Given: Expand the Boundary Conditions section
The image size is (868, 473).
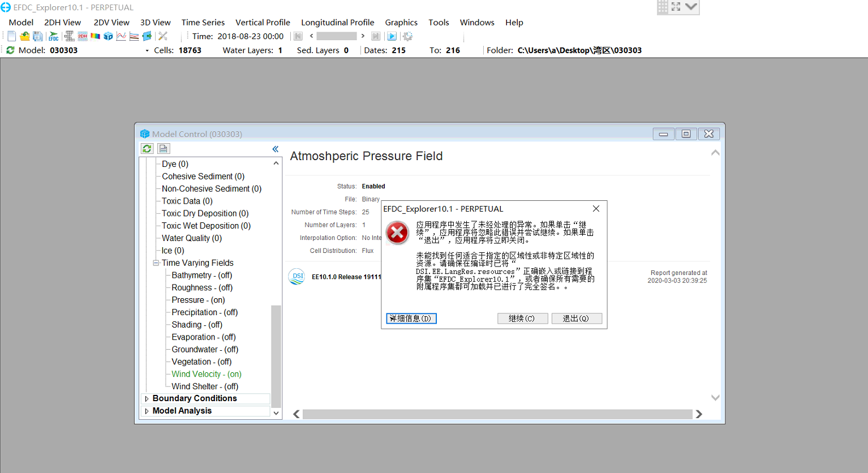Looking at the screenshot, I should click(147, 399).
